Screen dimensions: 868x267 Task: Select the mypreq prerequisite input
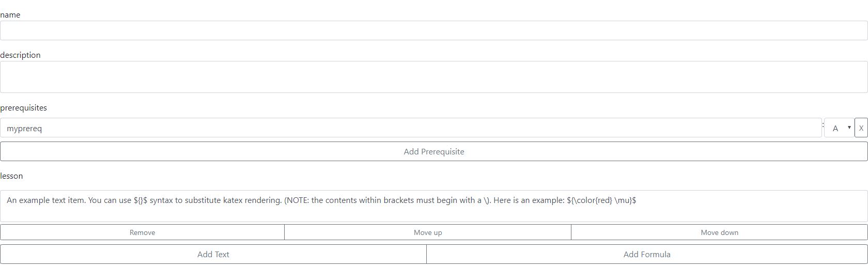tap(411, 128)
